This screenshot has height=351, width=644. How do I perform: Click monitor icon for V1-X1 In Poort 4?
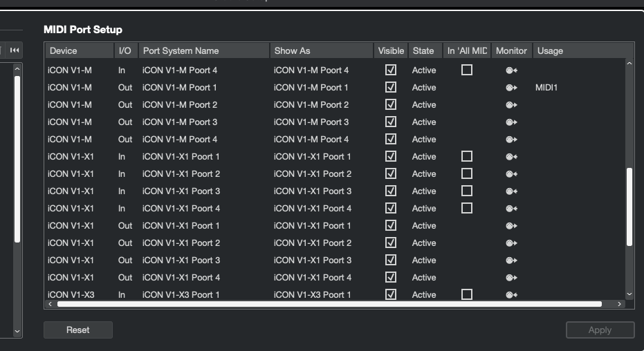511,209
